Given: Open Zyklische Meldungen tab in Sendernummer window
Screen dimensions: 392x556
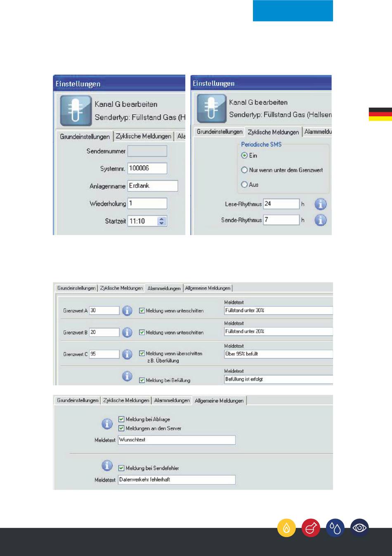Looking at the screenshot, I should click(144, 136).
